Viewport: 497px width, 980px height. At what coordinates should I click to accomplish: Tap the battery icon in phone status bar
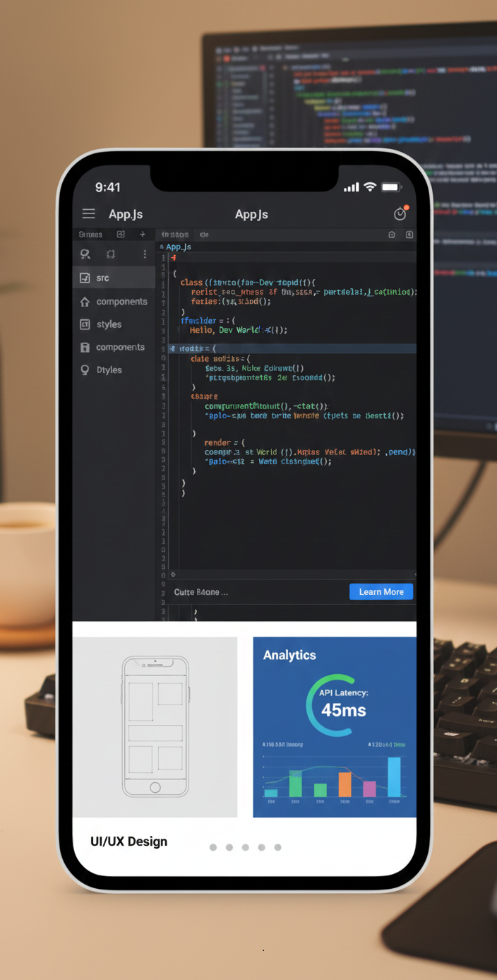[x=391, y=187]
